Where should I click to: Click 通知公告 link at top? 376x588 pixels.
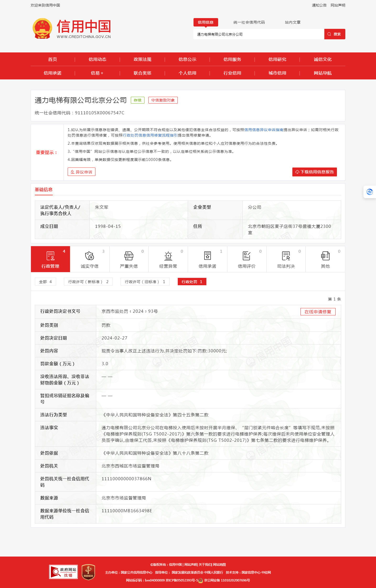[x=319, y=5]
